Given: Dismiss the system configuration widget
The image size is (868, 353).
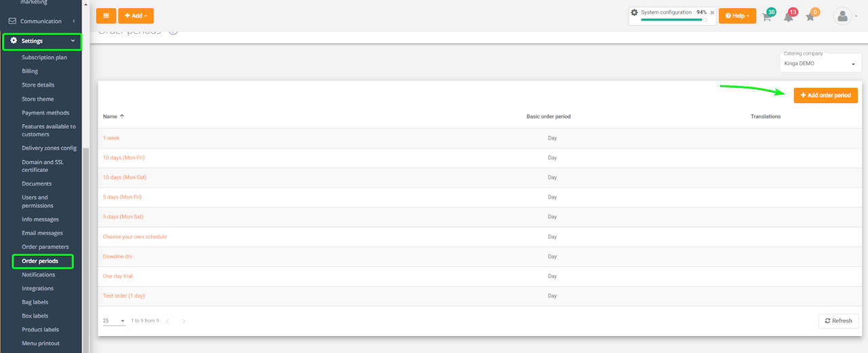Looking at the screenshot, I should 712,12.
